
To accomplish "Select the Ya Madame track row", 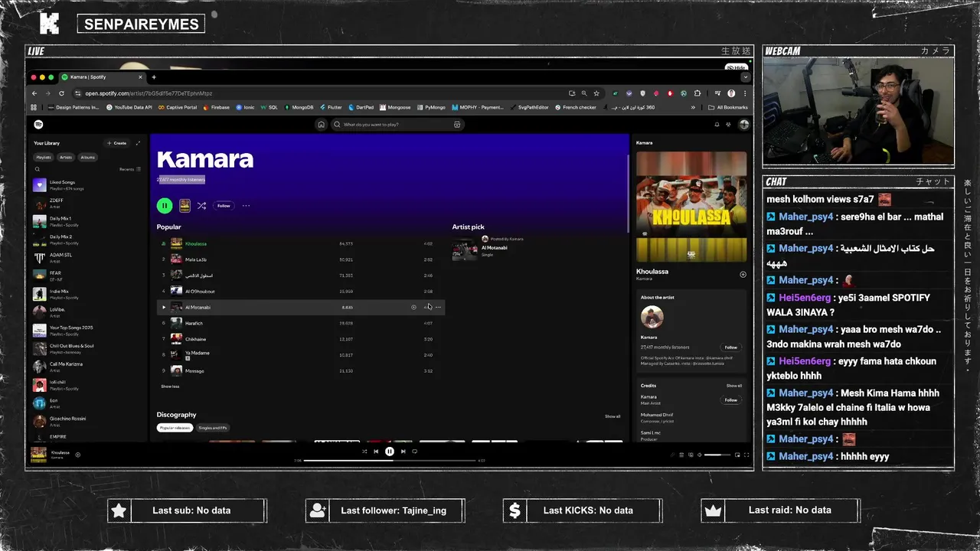I will pyautogui.click(x=300, y=355).
